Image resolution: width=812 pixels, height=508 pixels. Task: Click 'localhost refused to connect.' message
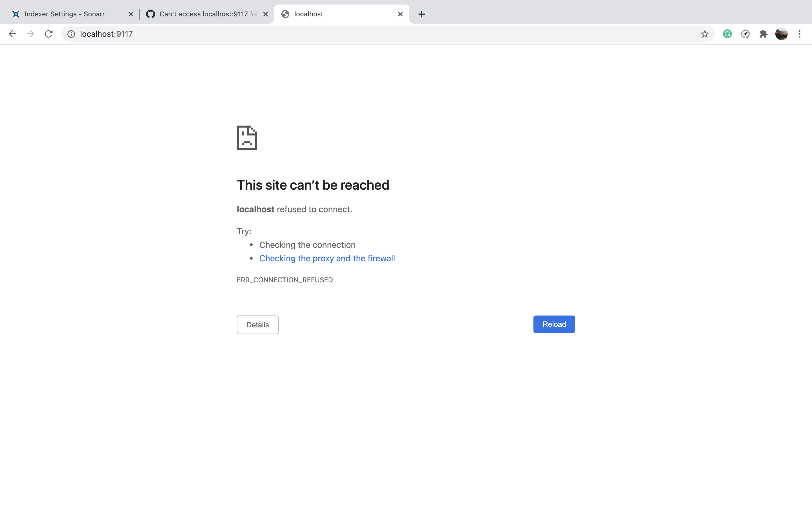click(295, 209)
